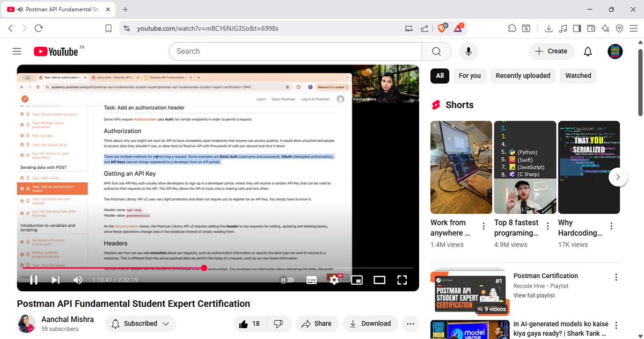Screen dimensions: 644x339
Task: Open player settings gear
Action: coord(334,280)
